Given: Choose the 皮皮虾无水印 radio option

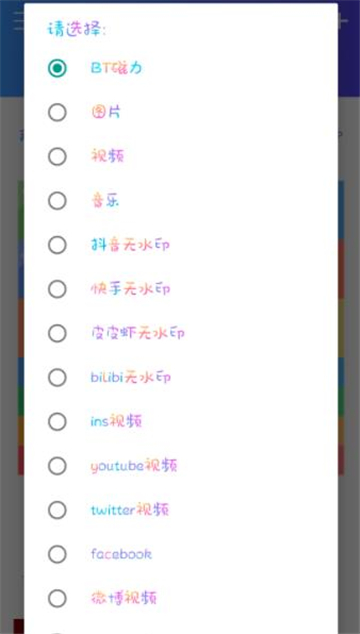Looking at the screenshot, I should click(57, 333).
